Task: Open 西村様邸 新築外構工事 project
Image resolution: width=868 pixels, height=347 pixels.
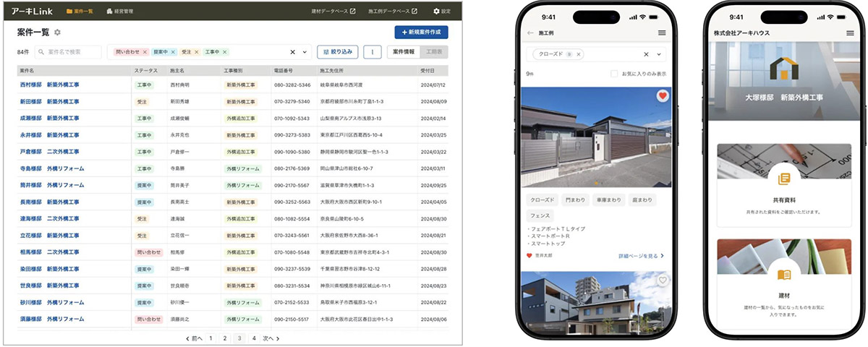Action: tap(50, 85)
